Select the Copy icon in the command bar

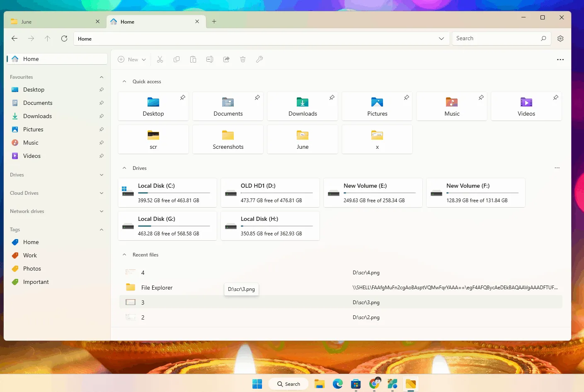[177, 59]
